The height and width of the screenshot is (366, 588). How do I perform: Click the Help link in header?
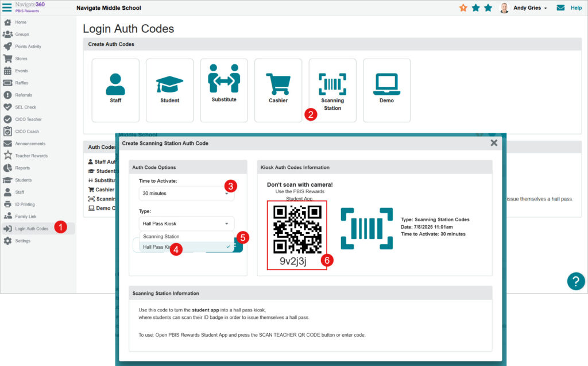(576, 8)
